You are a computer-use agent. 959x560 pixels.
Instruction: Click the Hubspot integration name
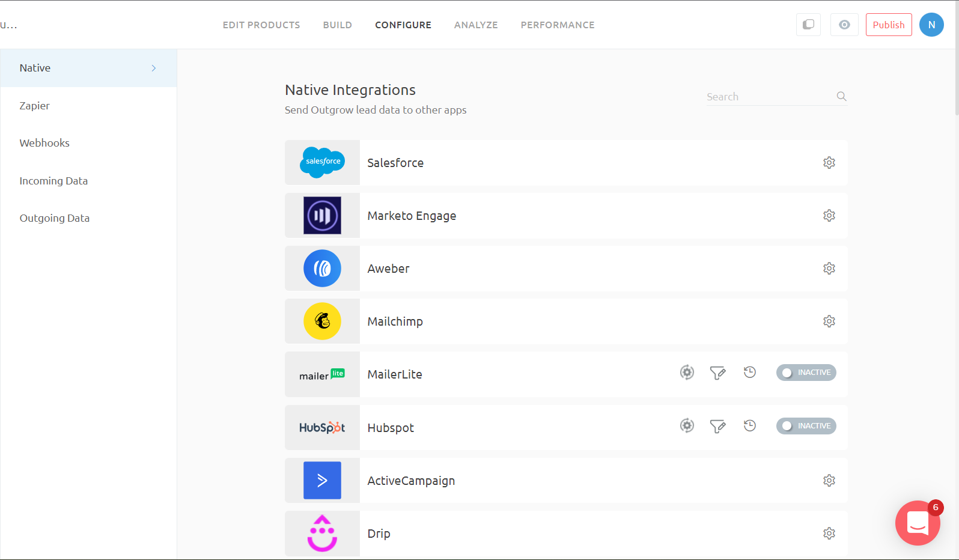391,428
